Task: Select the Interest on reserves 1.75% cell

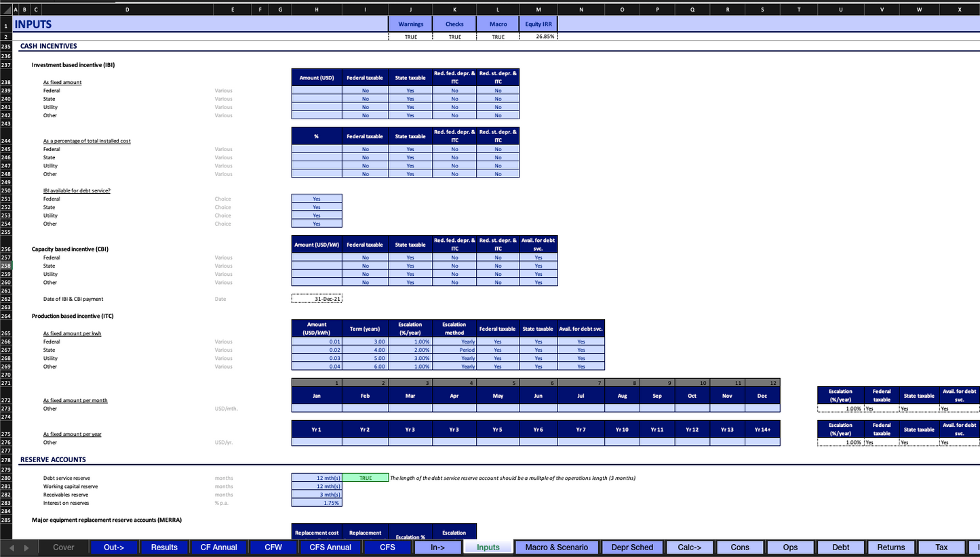Action: 317,503
